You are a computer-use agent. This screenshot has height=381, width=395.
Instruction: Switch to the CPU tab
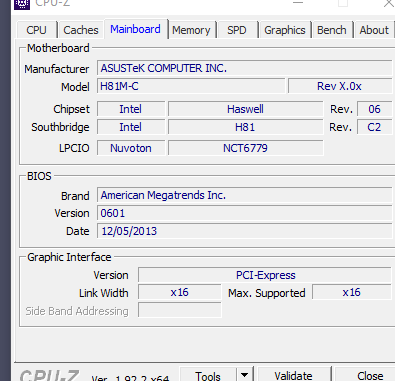[37, 30]
